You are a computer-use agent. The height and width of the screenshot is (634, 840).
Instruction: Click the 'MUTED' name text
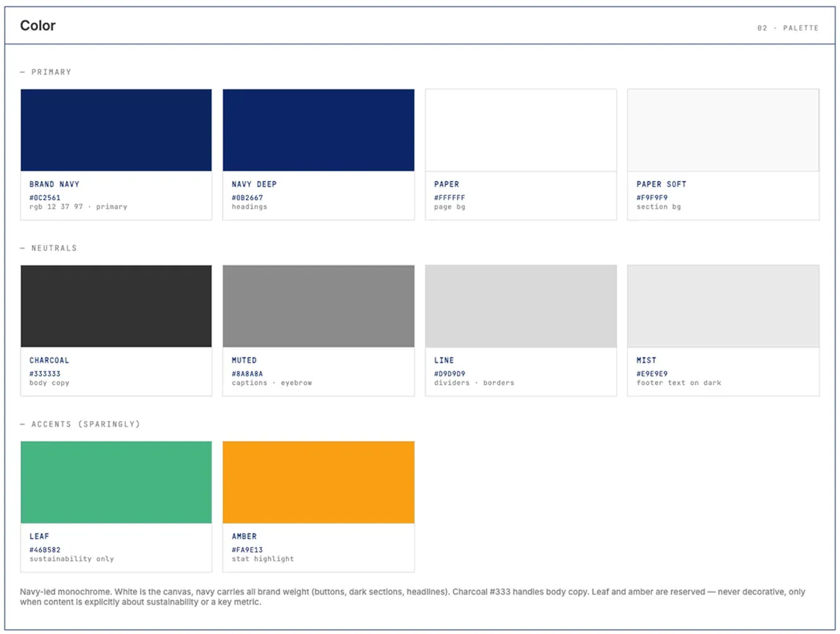tap(244, 360)
